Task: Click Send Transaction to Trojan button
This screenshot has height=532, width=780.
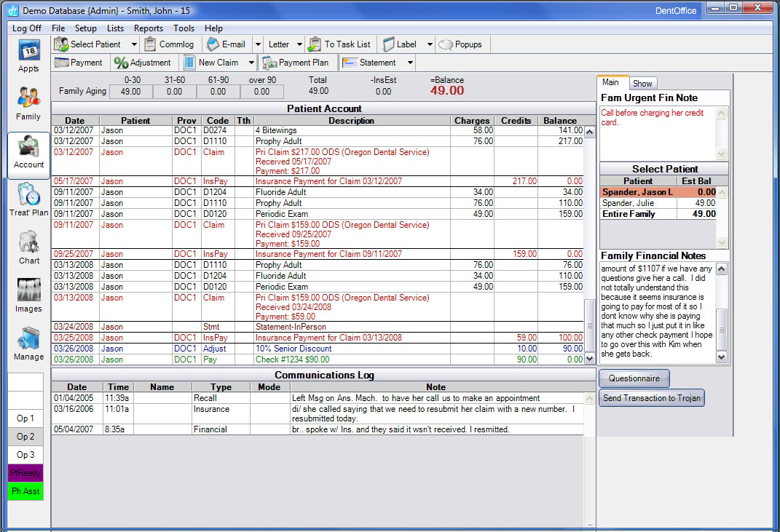Action: coord(651,398)
